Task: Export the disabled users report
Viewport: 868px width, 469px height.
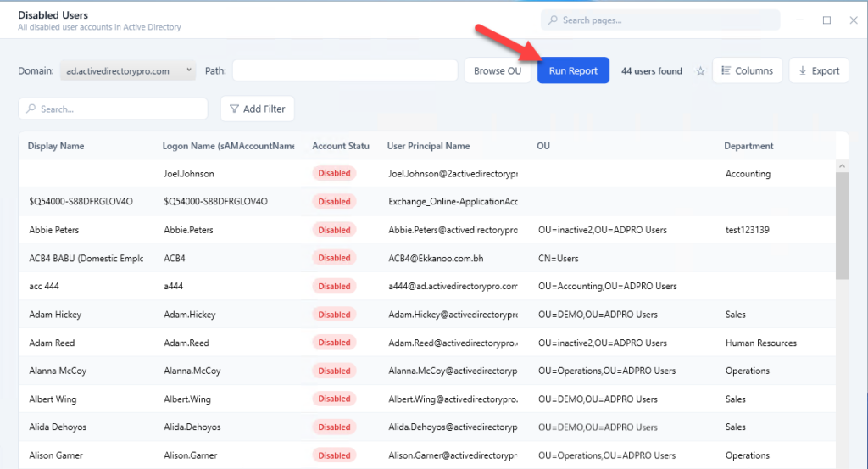Action: pyautogui.click(x=819, y=70)
